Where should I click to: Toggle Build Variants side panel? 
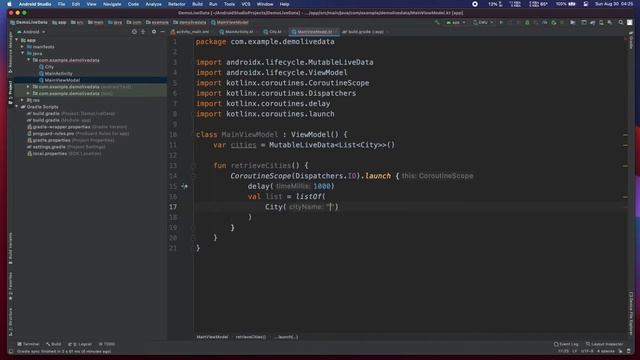tap(10, 249)
